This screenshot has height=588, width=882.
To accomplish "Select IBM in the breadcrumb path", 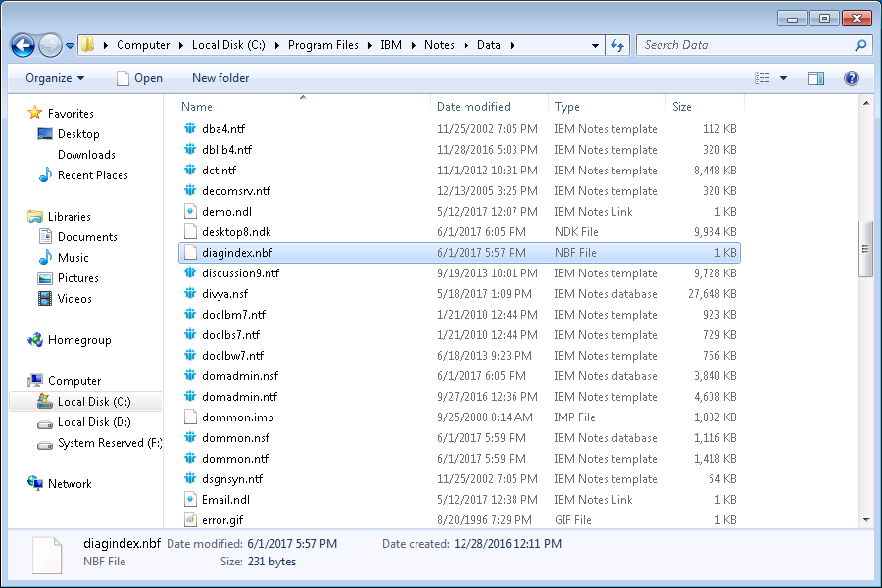I will click(x=391, y=45).
